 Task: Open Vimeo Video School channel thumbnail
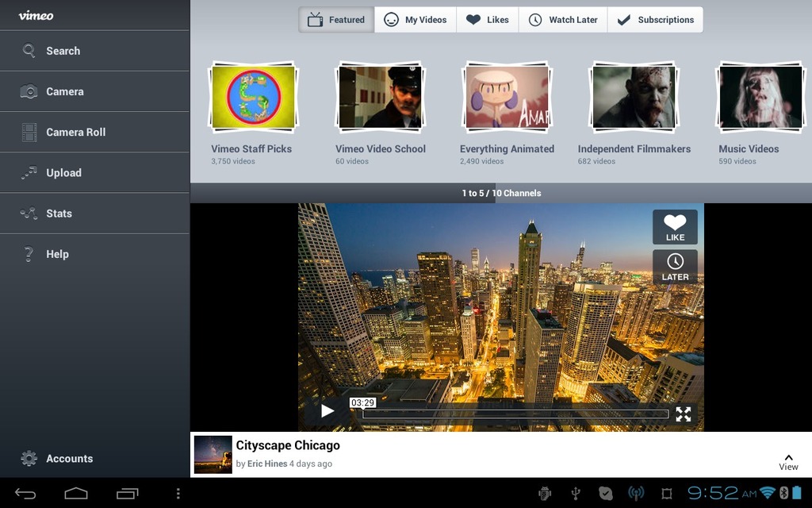[x=380, y=97]
